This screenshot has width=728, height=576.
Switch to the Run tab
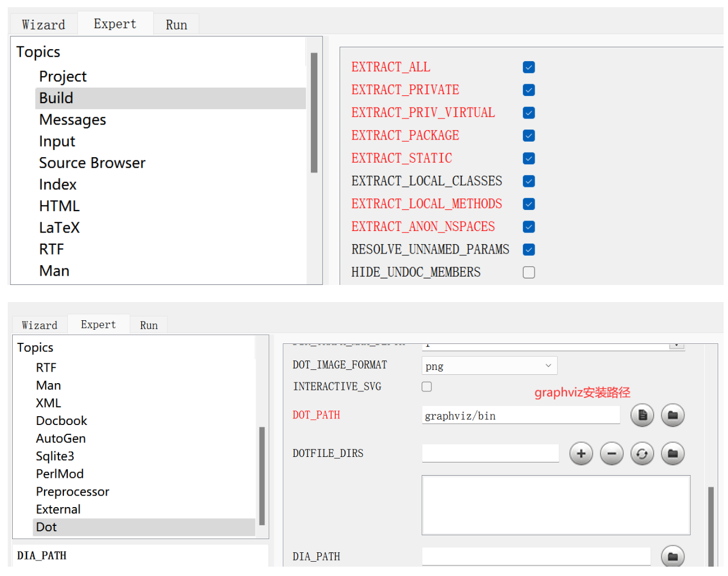(x=176, y=23)
